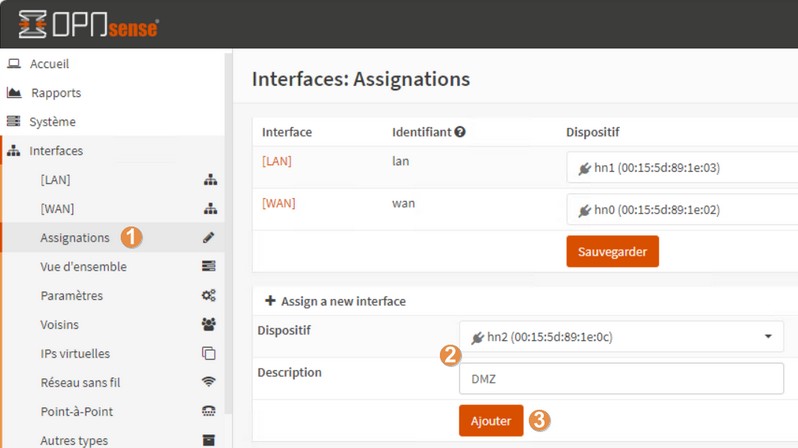The height and width of the screenshot is (448, 798).
Task: Click the network icon beside [LAN] in sidebar
Action: [209, 180]
